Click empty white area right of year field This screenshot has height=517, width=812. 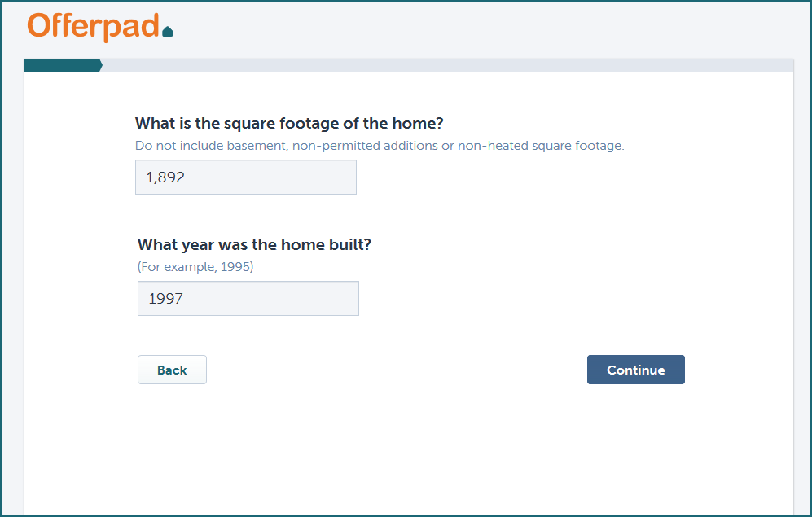[529, 299]
